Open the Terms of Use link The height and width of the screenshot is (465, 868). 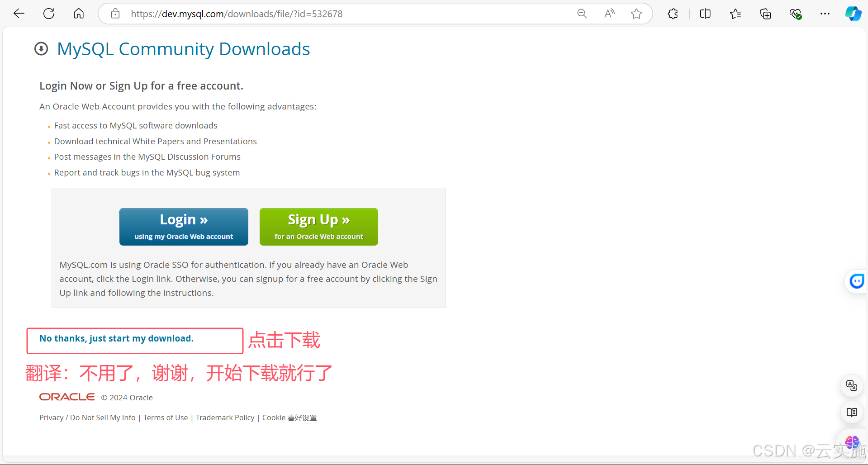coord(166,418)
